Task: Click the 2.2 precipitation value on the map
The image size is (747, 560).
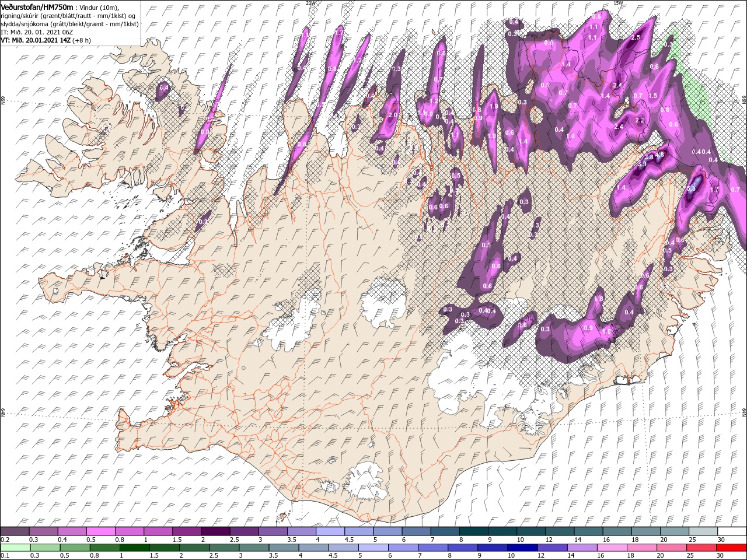Action: pos(640,120)
